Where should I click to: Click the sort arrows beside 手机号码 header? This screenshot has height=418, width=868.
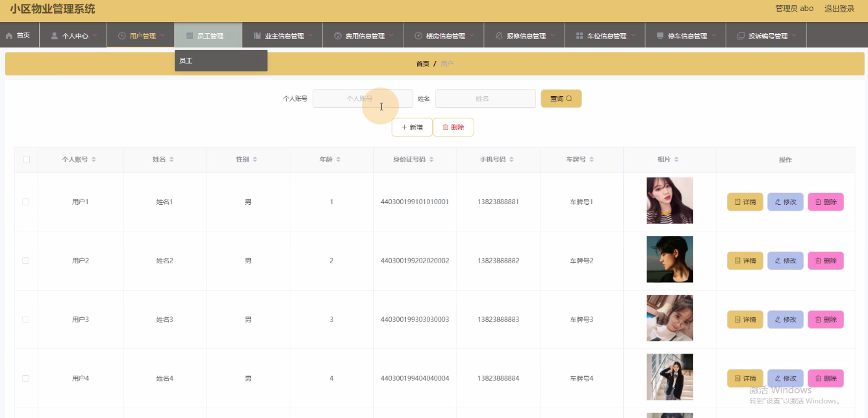pyautogui.click(x=511, y=160)
